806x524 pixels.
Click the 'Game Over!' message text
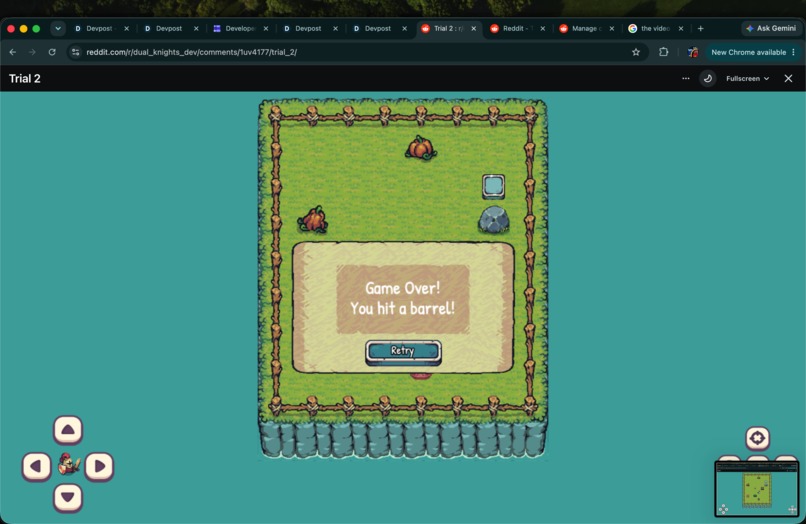(x=402, y=288)
